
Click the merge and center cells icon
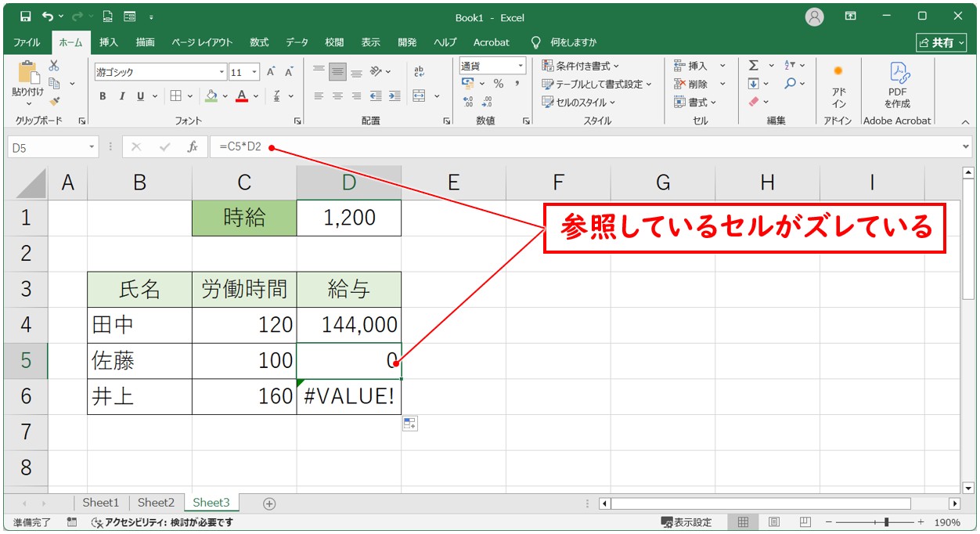[420, 96]
